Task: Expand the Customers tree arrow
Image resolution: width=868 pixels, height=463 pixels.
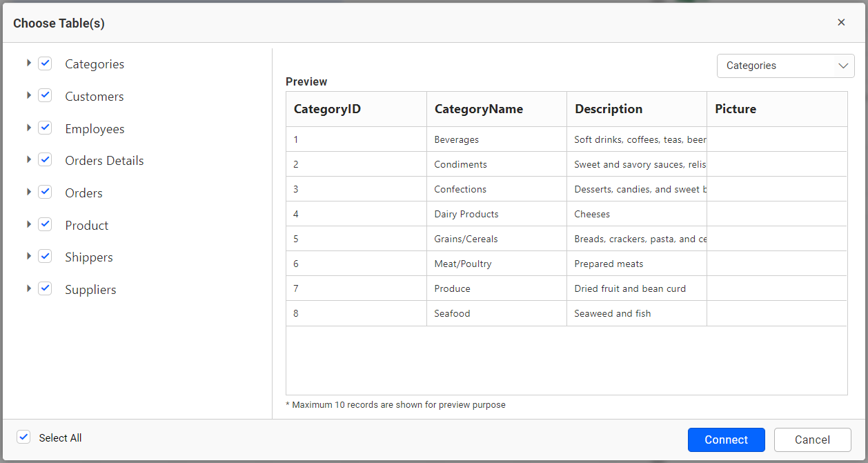Action: (29, 95)
